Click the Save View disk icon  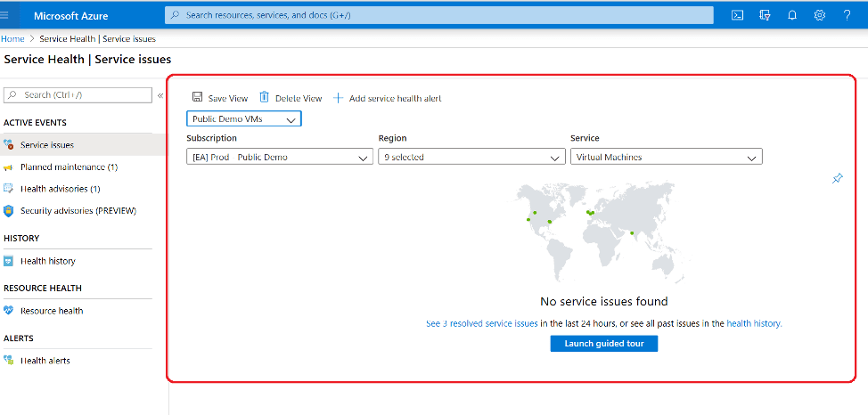pyautogui.click(x=197, y=97)
